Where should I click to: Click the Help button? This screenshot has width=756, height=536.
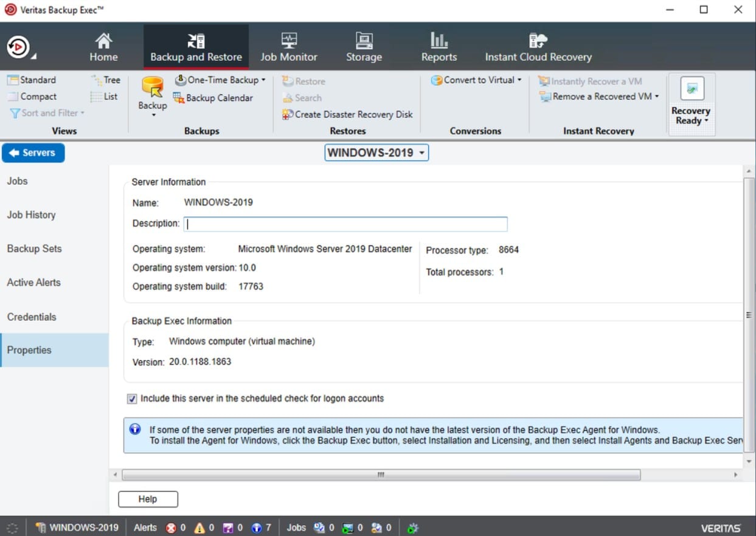point(147,498)
